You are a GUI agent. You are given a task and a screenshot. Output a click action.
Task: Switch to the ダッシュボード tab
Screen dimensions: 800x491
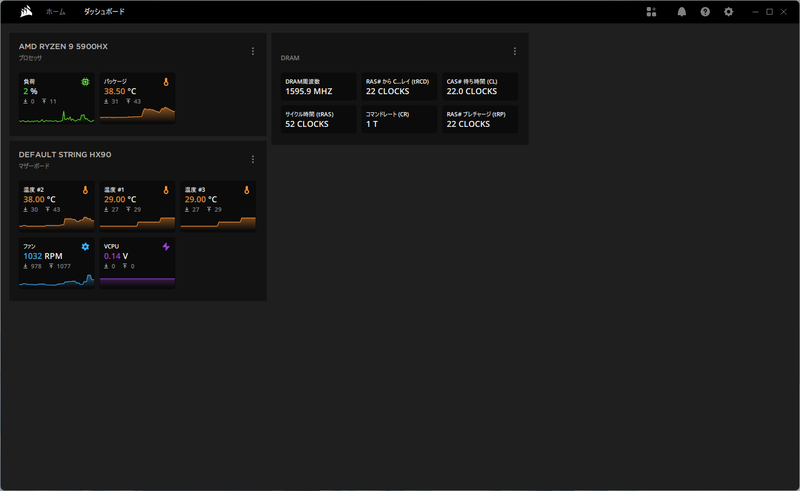104,12
